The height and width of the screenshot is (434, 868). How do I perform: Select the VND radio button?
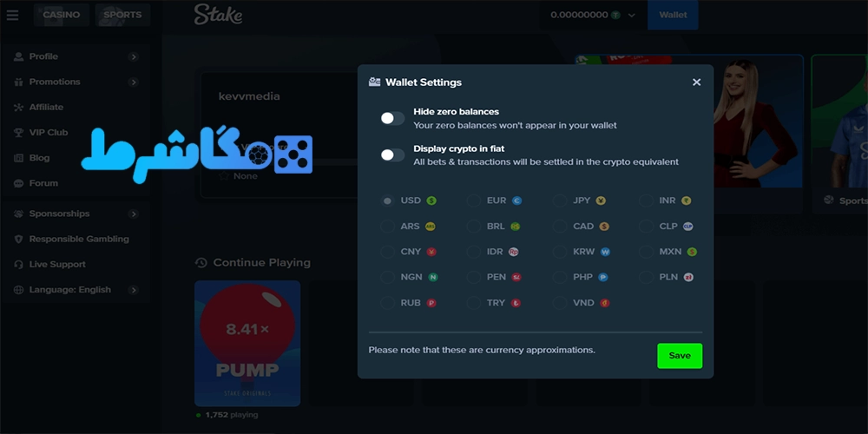coord(560,303)
